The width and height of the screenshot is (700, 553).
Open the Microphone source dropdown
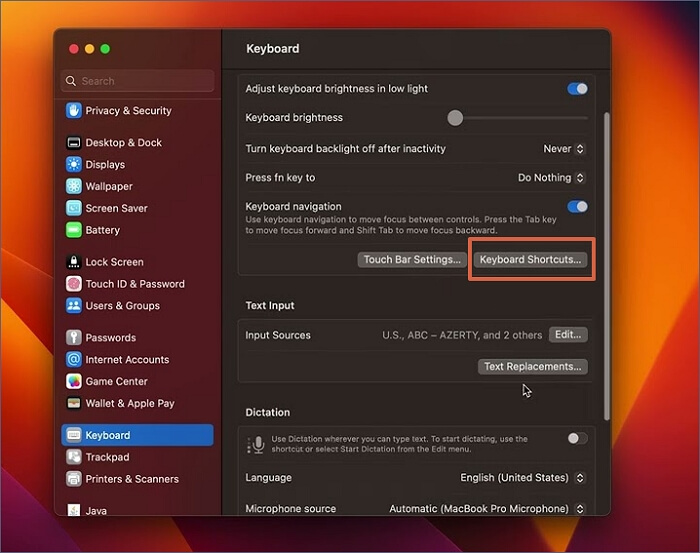tap(487, 508)
